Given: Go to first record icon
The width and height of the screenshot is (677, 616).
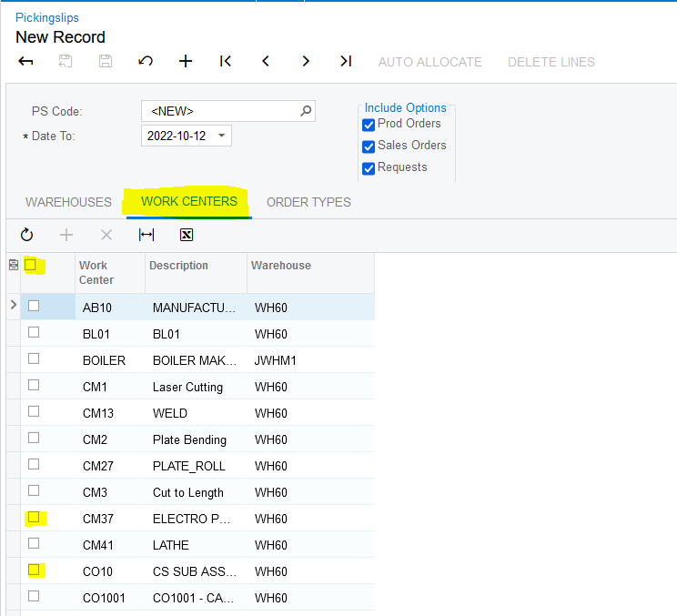Looking at the screenshot, I should (x=226, y=62).
